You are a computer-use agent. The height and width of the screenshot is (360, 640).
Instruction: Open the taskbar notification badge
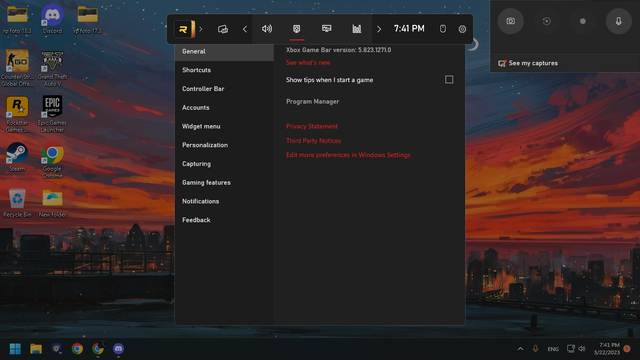[627, 349]
